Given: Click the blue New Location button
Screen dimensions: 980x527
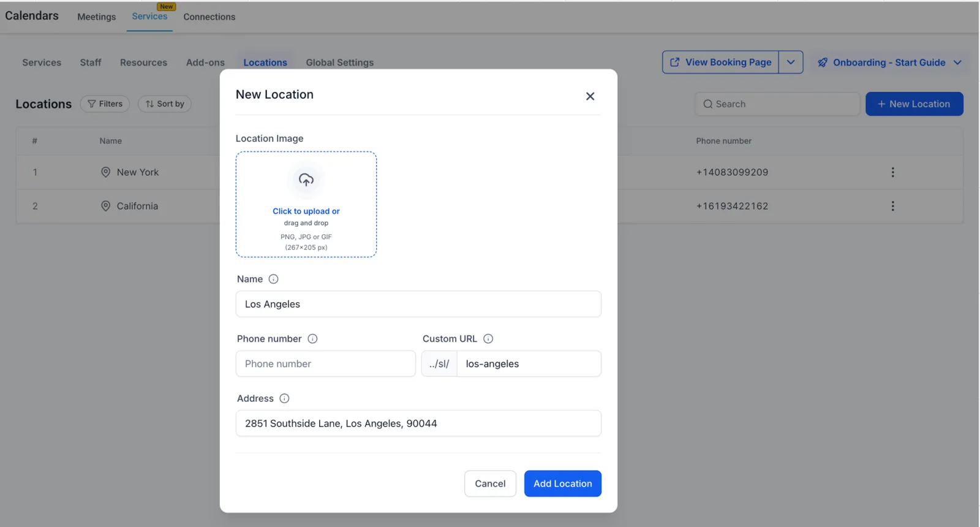Looking at the screenshot, I should coord(914,104).
